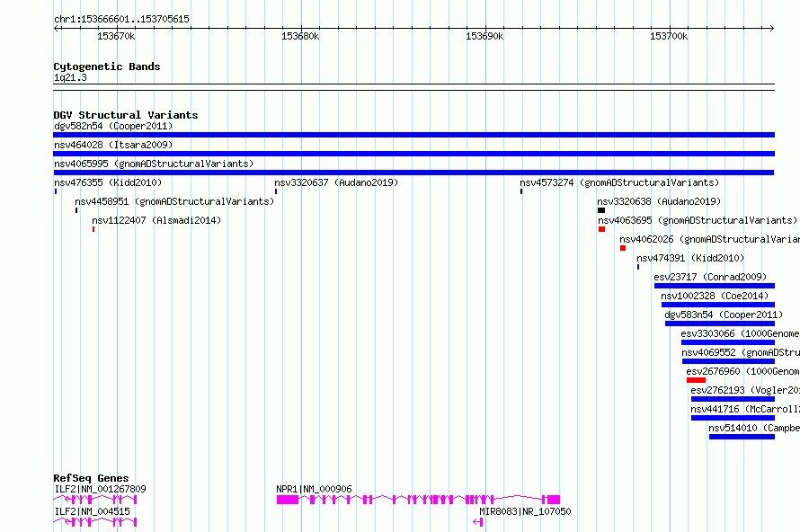The height and width of the screenshot is (532, 800).
Task: Click the blue nsv1002328 variant bar
Action: click(718, 305)
